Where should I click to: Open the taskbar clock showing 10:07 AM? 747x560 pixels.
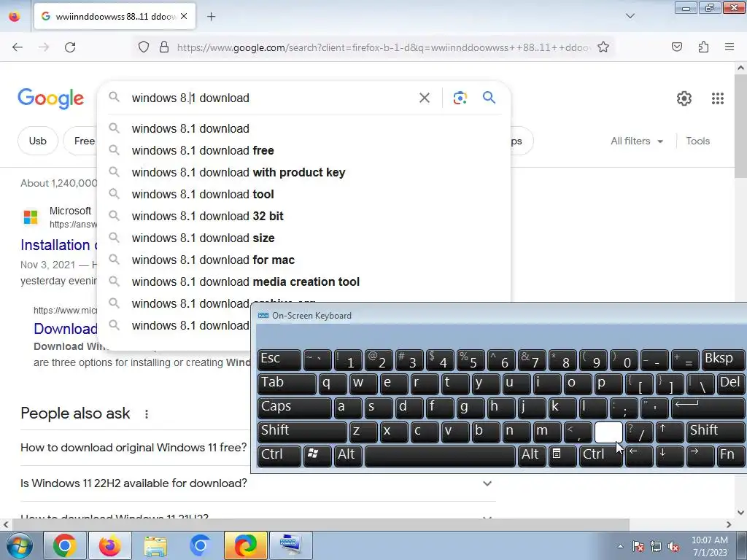pos(710,546)
